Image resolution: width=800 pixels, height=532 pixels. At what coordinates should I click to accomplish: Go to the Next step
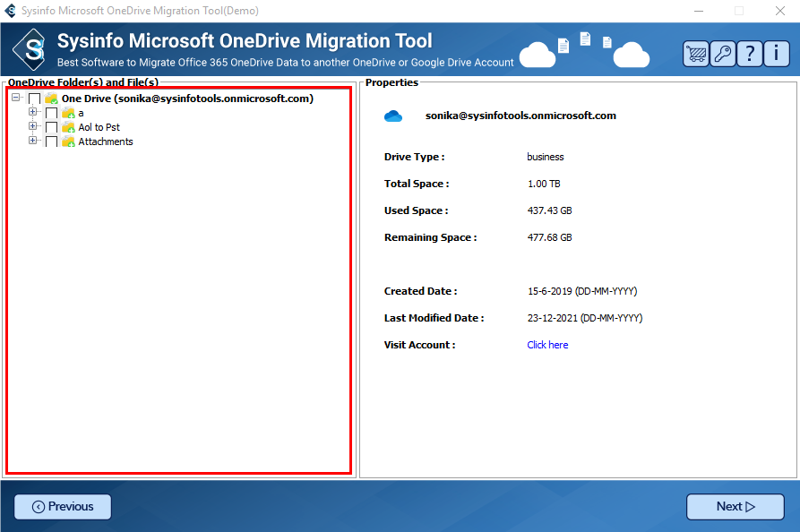735,507
